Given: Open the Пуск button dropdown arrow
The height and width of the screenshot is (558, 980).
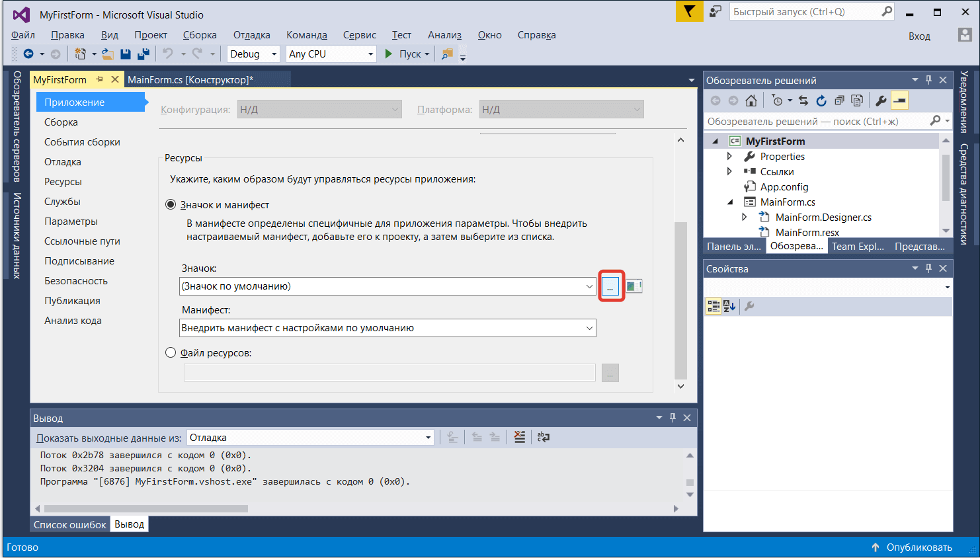Looking at the screenshot, I should point(427,54).
